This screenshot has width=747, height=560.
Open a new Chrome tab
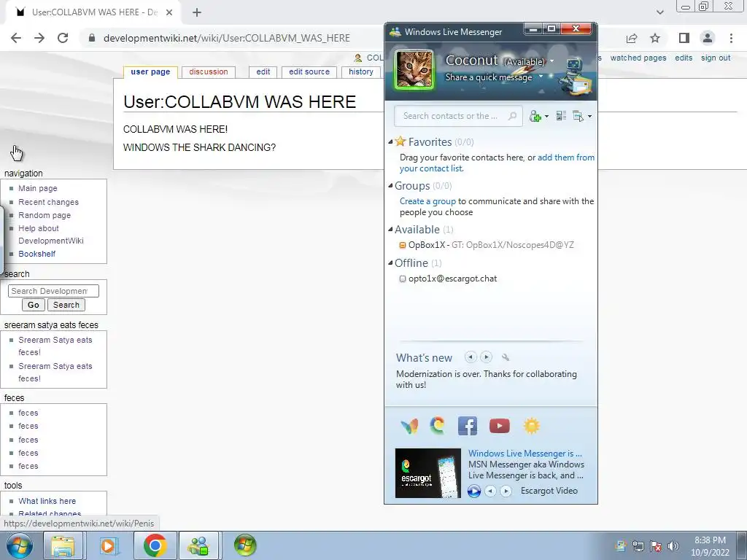(x=197, y=12)
